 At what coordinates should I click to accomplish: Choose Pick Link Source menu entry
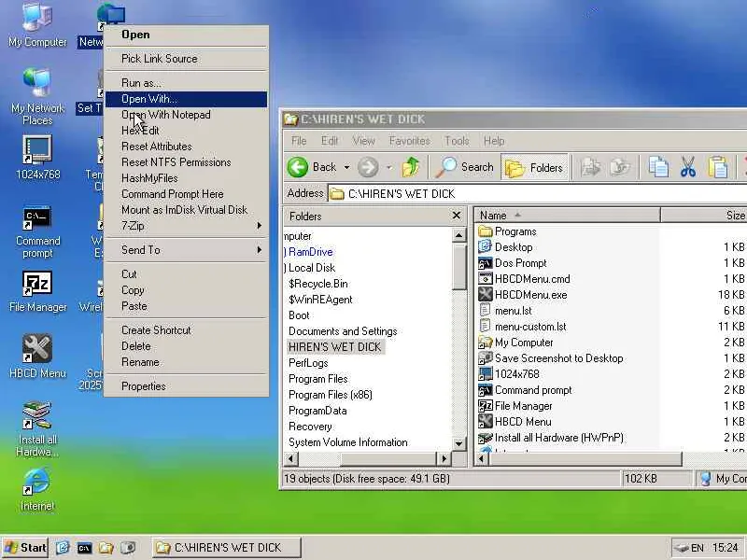coord(186,59)
